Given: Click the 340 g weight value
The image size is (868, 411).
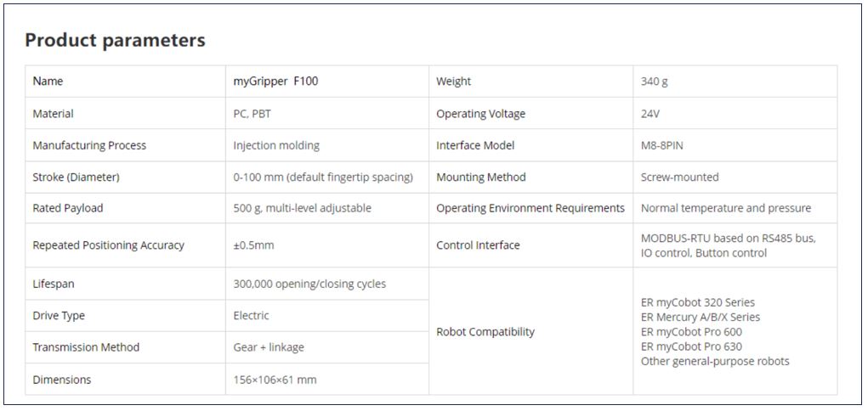Looking at the screenshot, I should (654, 82).
